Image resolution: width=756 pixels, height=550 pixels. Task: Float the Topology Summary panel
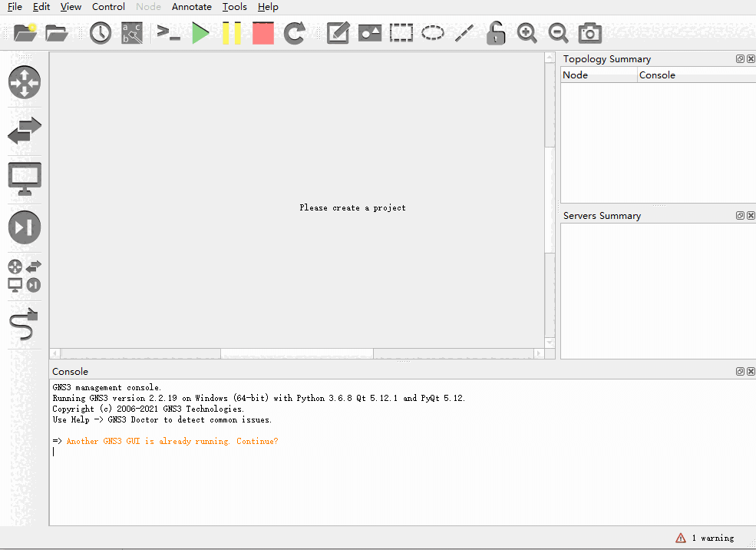coord(739,58)
